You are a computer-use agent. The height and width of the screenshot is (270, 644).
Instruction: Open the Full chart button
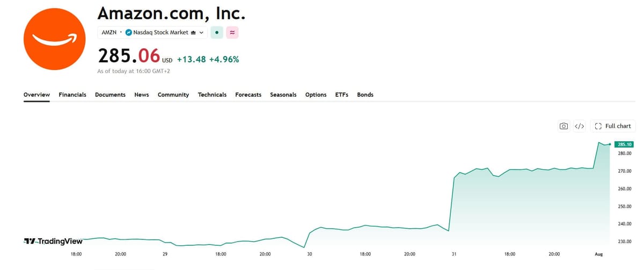(x=613, y=126)
